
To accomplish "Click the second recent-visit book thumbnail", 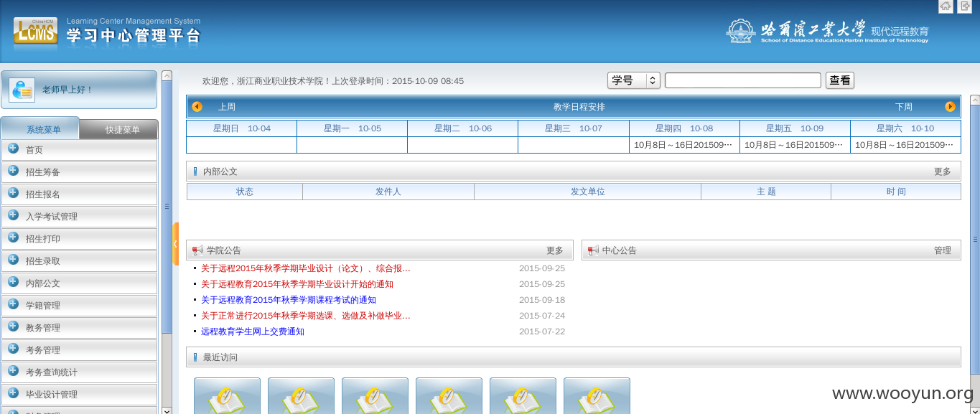I will point(301,395).
